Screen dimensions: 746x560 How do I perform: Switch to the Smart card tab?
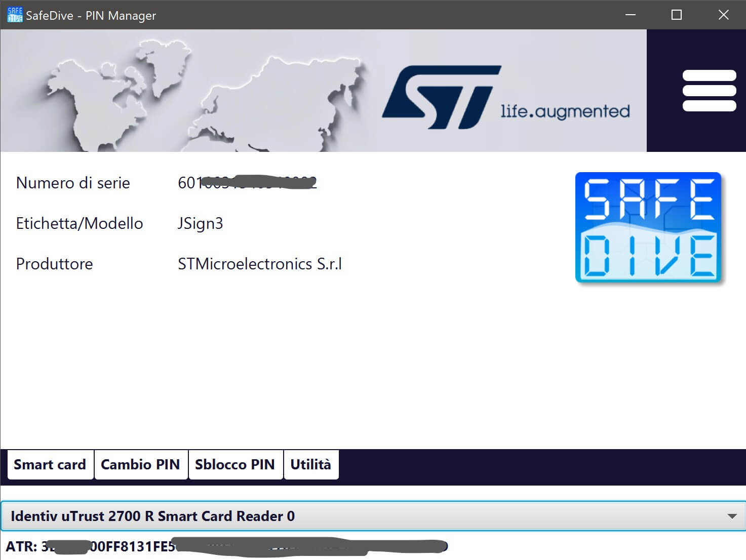(x=50, y=464)
